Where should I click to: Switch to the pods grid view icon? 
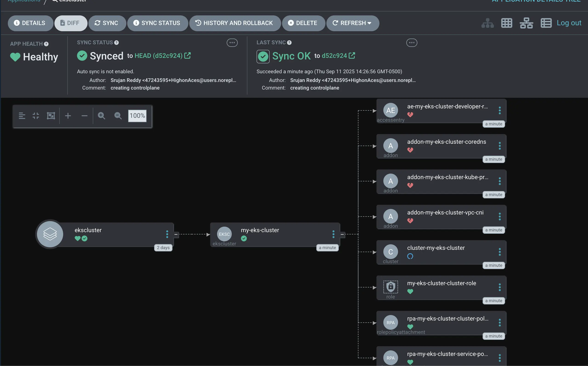(x=506, y=23)
